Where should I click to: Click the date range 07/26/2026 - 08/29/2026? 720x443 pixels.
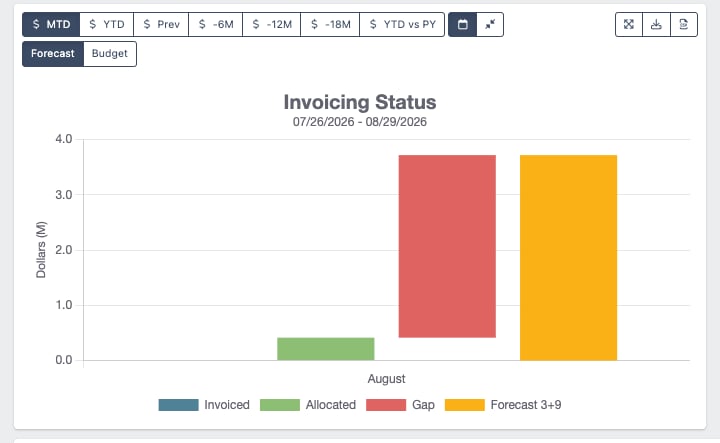point(360,122)
